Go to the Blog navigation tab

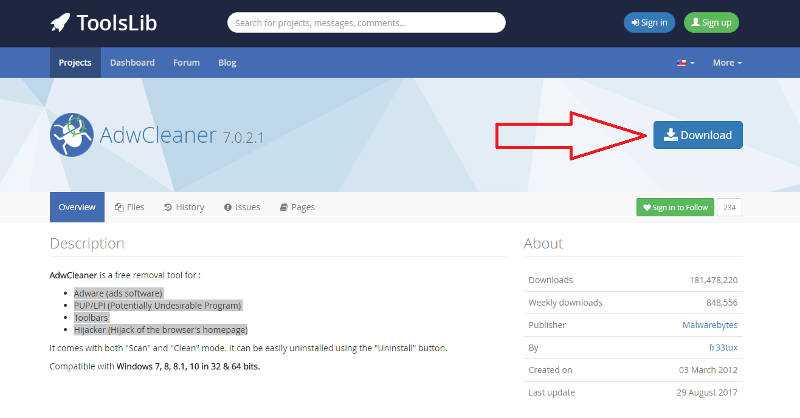click(x=227, y=63)
